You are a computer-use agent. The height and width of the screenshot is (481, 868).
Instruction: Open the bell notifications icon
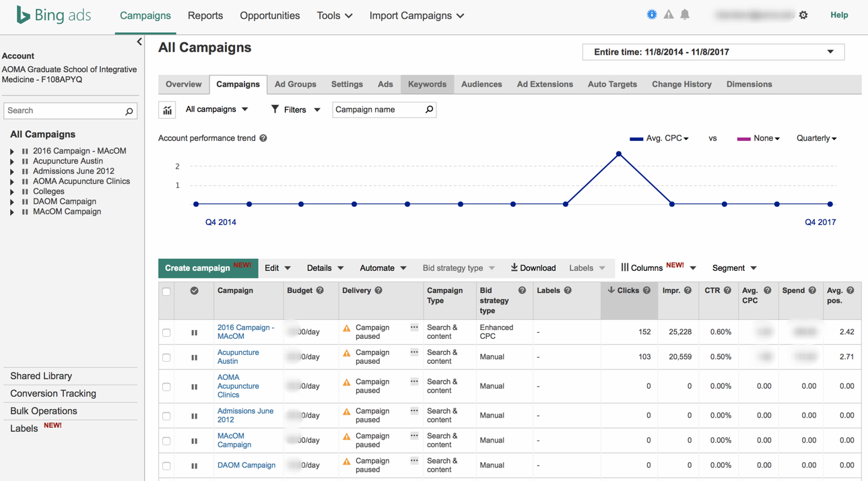(x=685, y=14)
